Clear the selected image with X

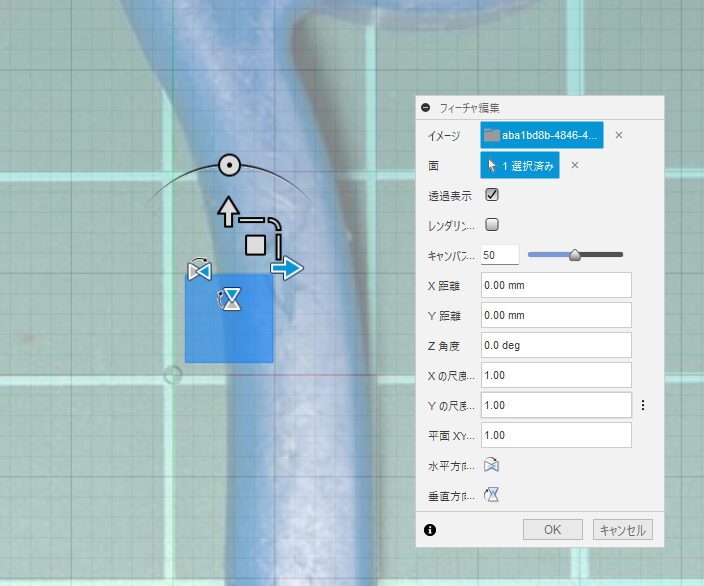pos(619,135)
